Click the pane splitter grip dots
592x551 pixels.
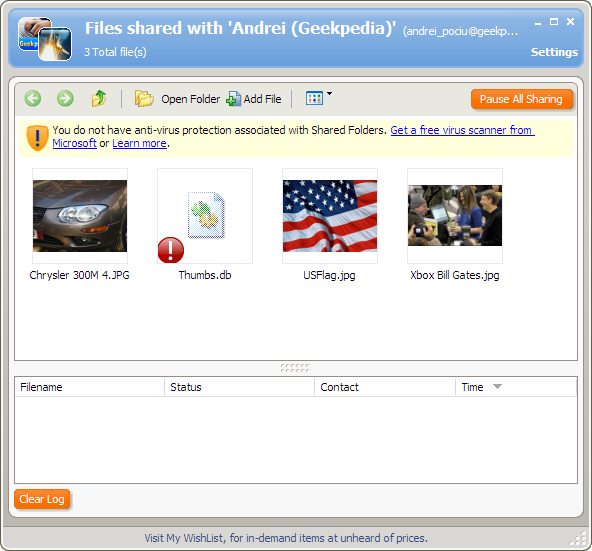pos(295,368)
